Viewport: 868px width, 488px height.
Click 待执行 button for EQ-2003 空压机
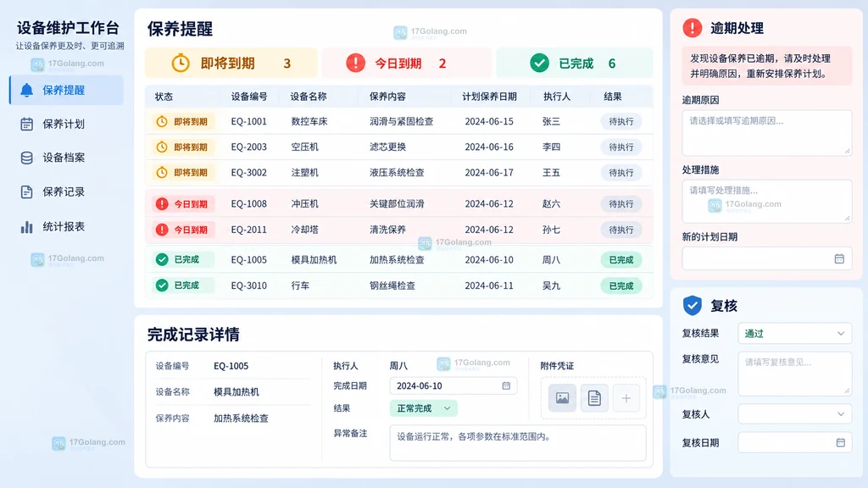point(621,147)
